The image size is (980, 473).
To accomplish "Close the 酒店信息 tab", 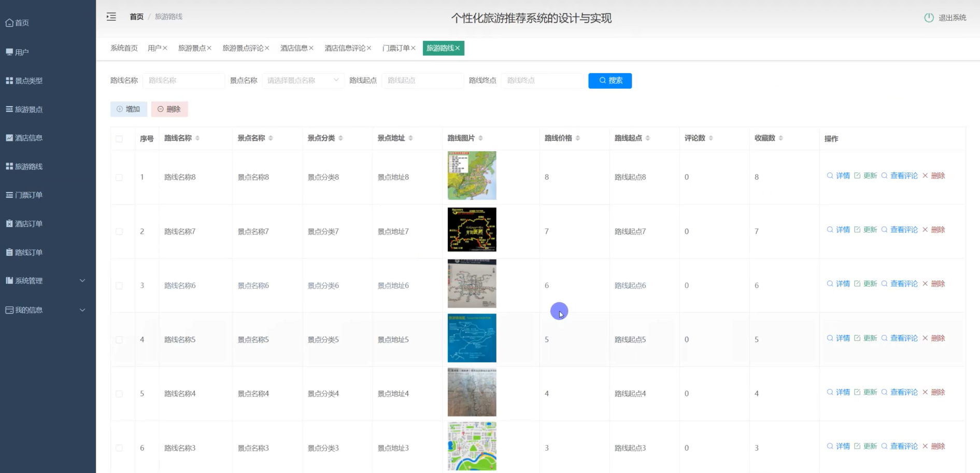I will (311, 48).
